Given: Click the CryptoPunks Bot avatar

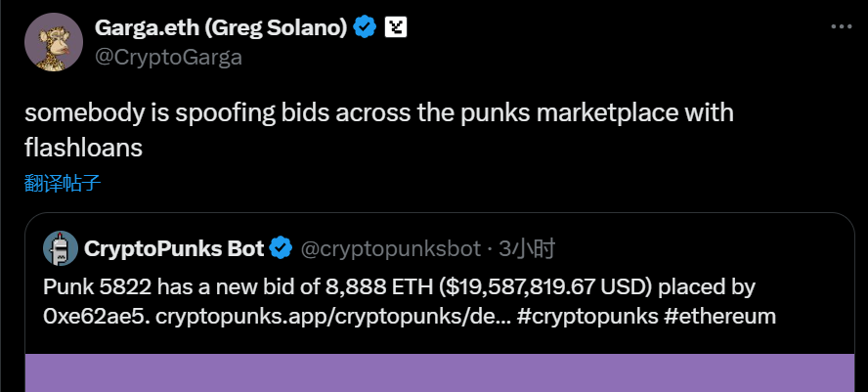Looking at the screenshot, I should (x=61, y=249).
